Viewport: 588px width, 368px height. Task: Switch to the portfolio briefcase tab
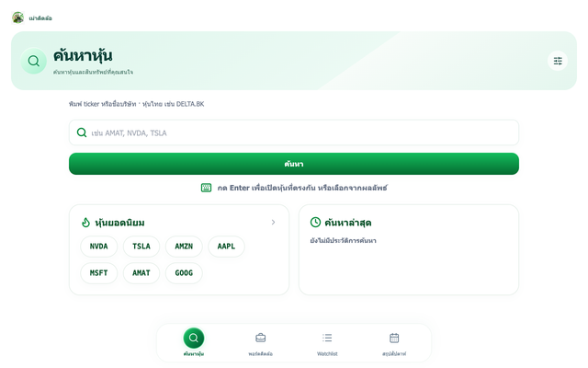[260, 343]
